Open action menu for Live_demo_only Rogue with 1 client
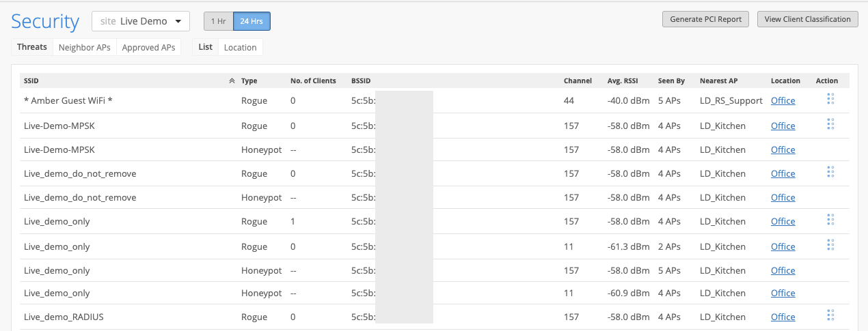Screen dimensions: 868x331 coord(830,220)
